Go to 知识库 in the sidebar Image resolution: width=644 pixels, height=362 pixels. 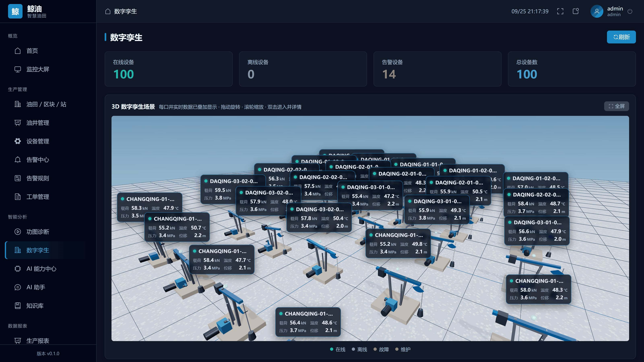pyautogui.click(x=48, y=305)
